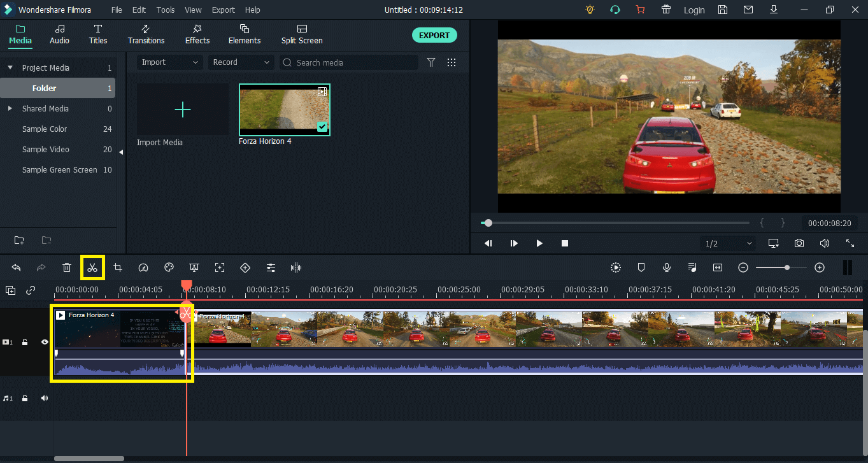
Task: Toggle the video track 1 lock
Action: (x=25, y=342)
